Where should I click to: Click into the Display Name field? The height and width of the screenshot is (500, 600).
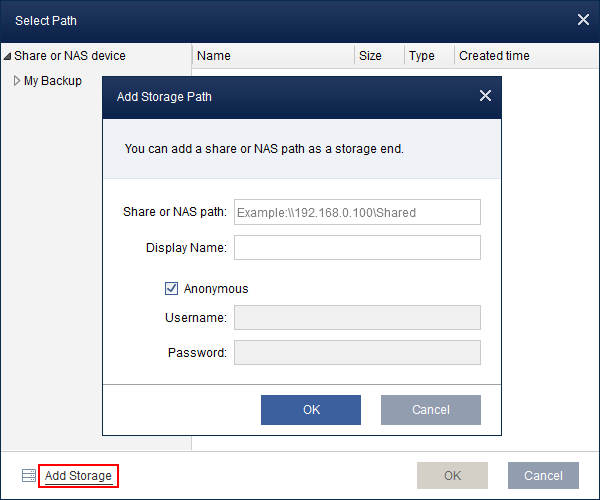coord(357,247)
